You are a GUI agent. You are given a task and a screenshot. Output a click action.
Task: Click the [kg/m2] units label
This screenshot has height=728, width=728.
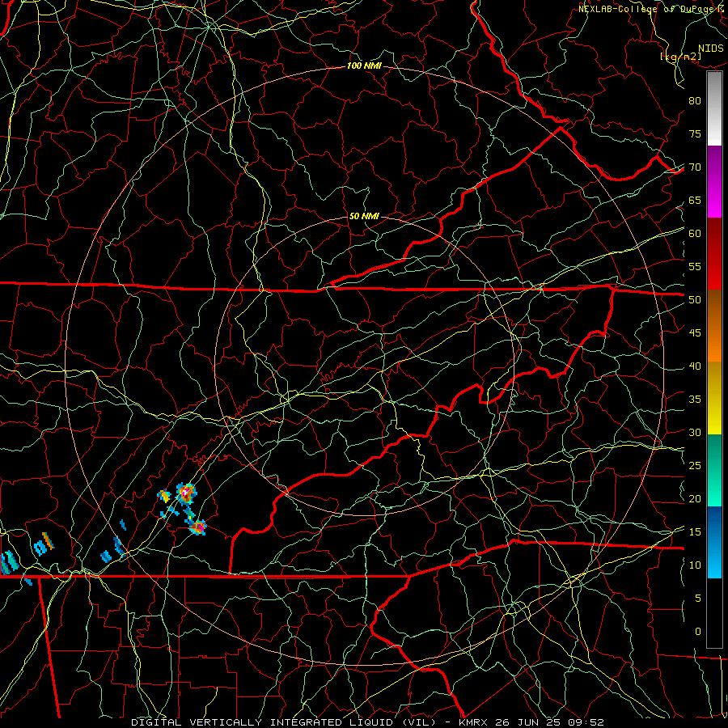tap(680, 57)
